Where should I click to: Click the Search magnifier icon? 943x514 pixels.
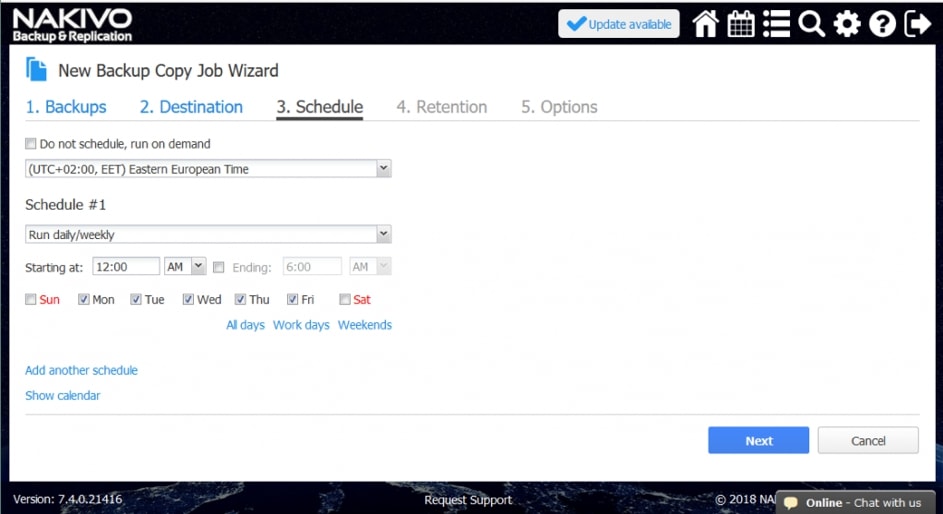tap(811, 24)
